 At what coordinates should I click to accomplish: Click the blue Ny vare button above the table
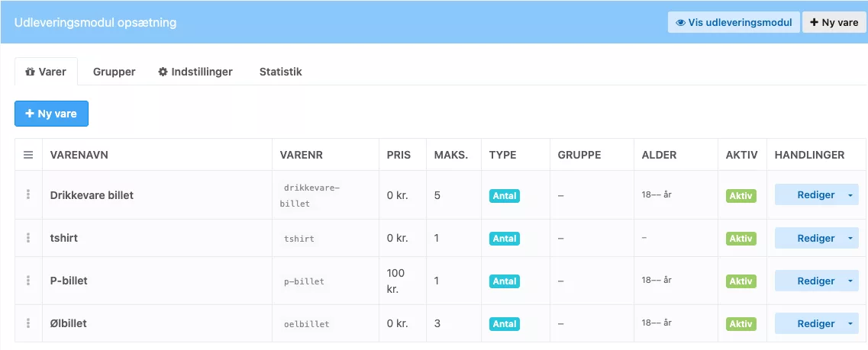pyautogui.click(x=51, y=114)
